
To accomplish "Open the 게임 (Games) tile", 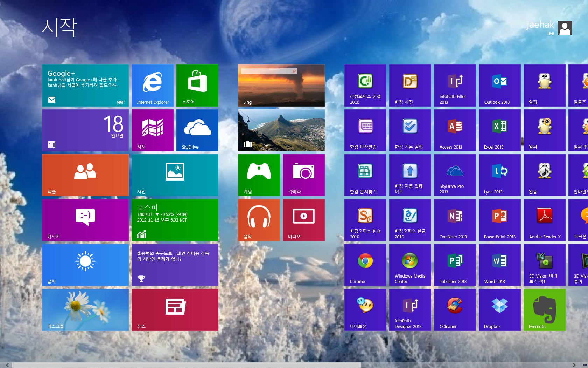I will click(x=259, y=175).
